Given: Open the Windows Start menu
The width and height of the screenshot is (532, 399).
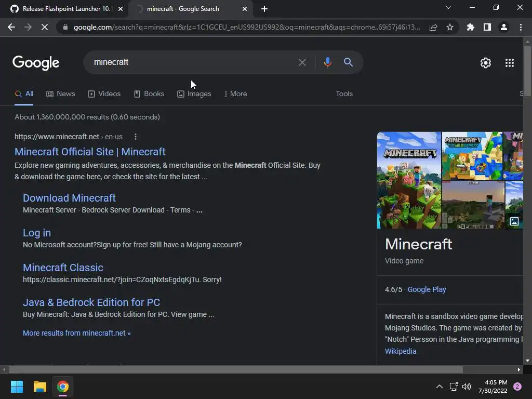Looking at the screenshot, I should click(17, 387).
